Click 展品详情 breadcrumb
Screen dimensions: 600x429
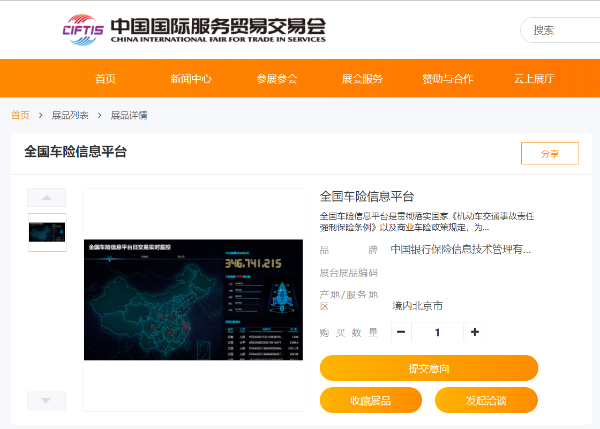point(129,115)
